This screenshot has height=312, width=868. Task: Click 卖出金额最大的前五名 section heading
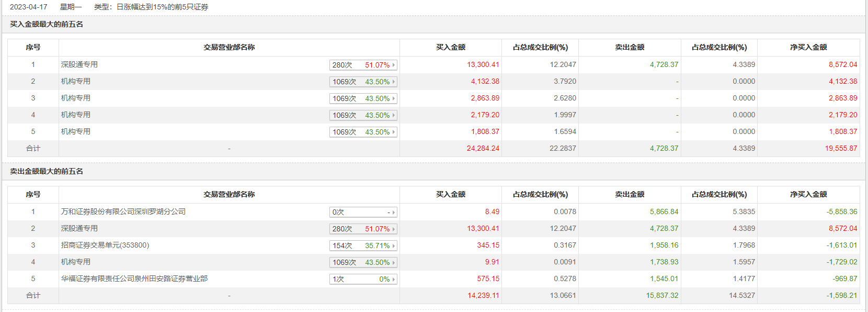(x=47, y=171)
